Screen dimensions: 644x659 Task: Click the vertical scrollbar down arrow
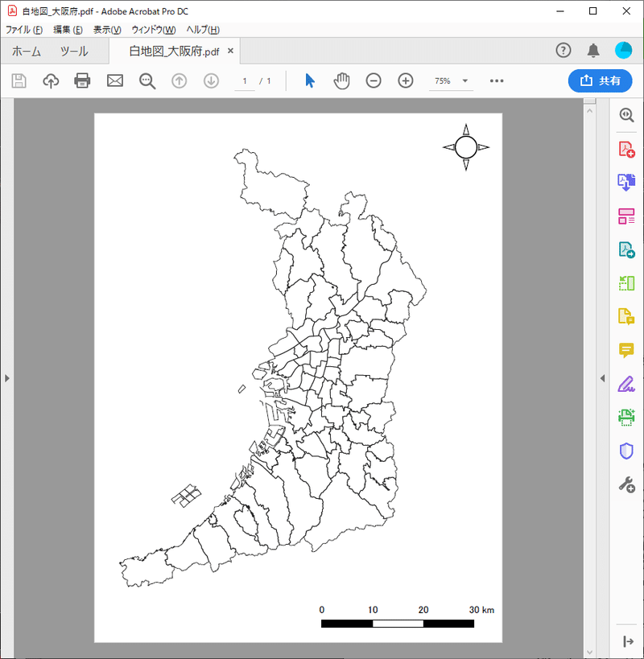tap(589, 653)
